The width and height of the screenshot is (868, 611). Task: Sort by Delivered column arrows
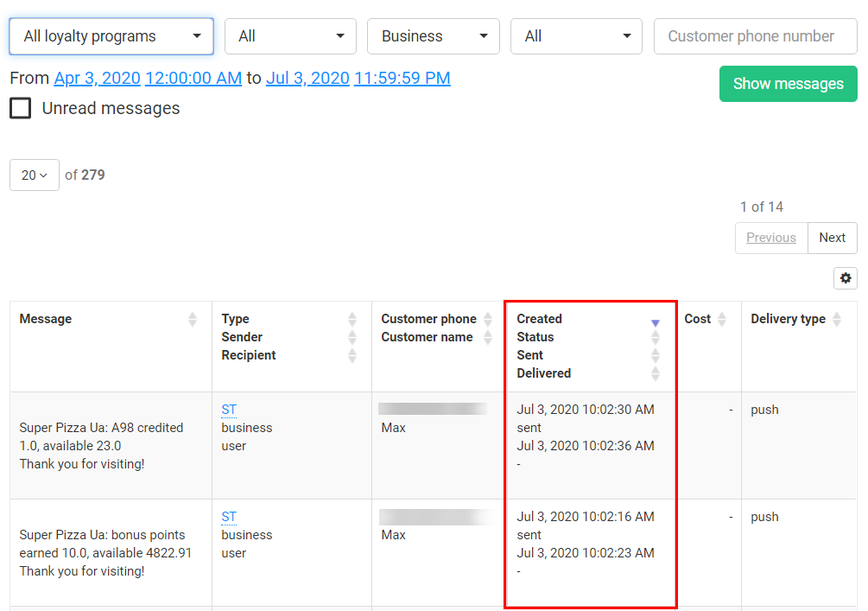[x=655, y=374]
